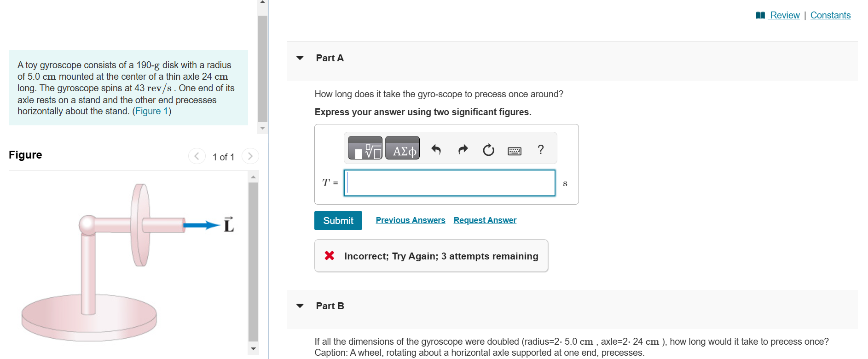Open the math templates button
868x359 pixels.
click(365, 148)
